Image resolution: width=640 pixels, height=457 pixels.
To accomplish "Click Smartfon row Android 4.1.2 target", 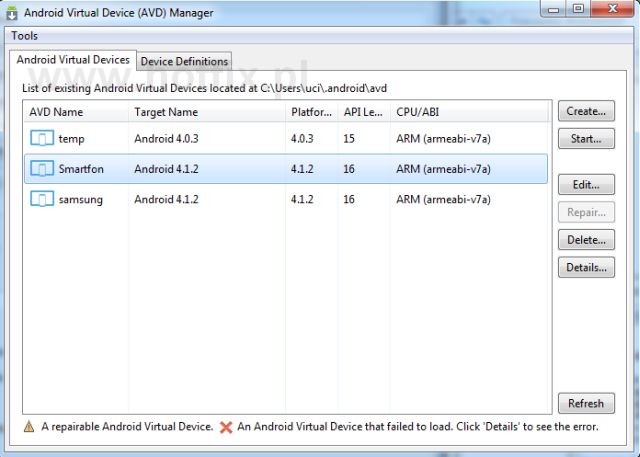I will (166, 169).
